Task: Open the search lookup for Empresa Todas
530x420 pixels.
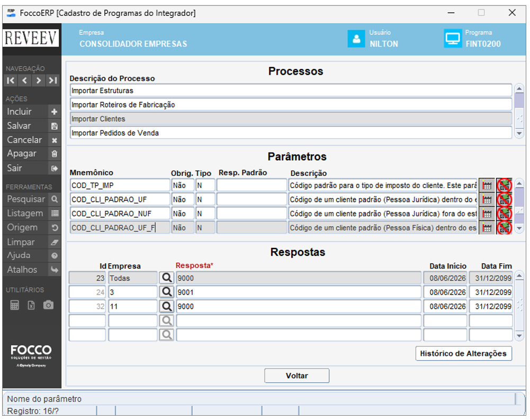Action: [x=167, y=278]
